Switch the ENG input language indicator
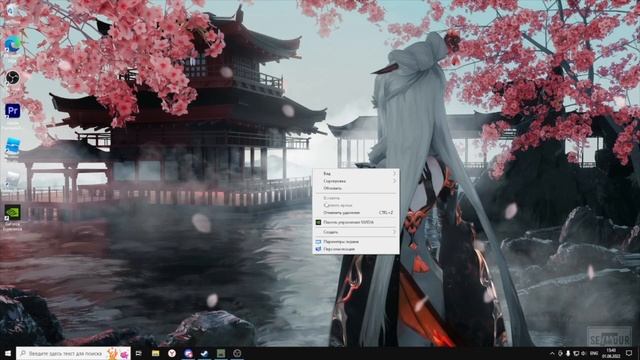Viewport: 640px width, 360px height. pyautogui.click(x=594, y=353)
